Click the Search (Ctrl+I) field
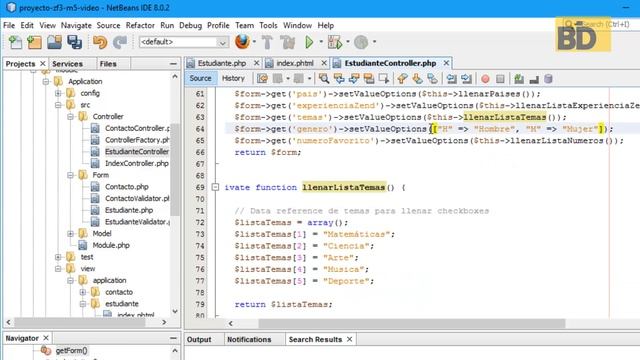 pos(601,24)
